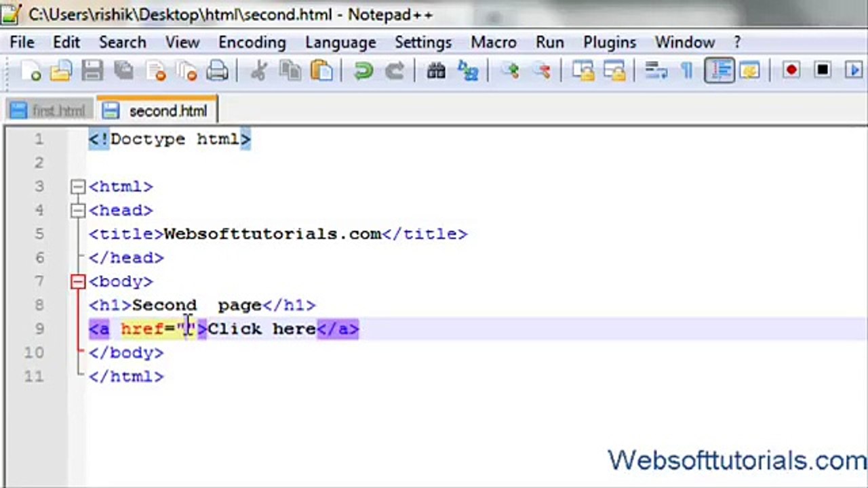
Task: Open the ? help menu
Action: point(737,42)
